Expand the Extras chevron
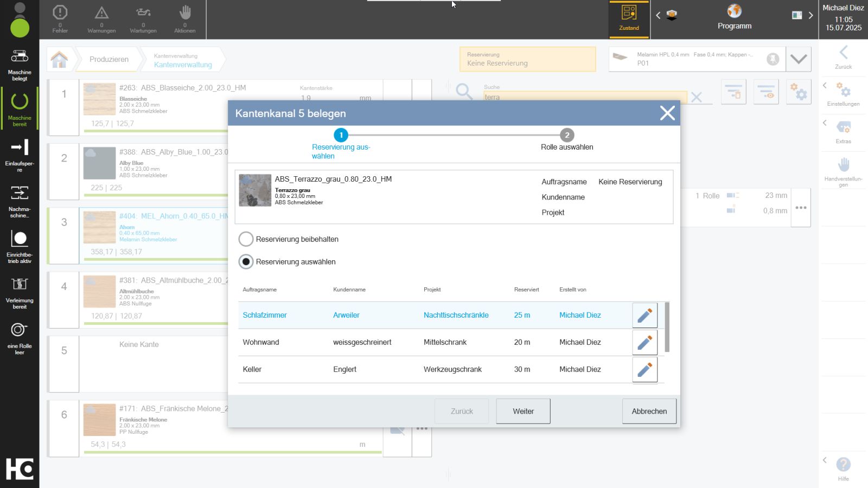 (x=825, y=123)
